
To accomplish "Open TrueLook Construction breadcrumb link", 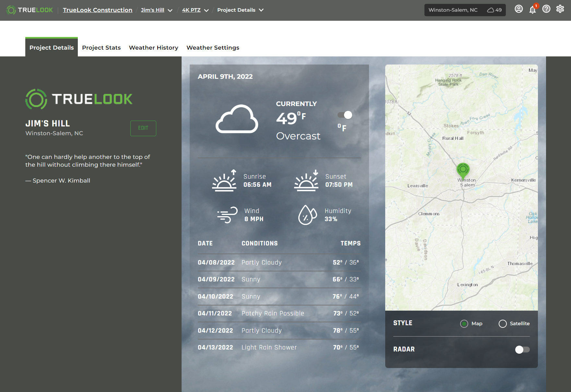I will (x=98, y=10).
